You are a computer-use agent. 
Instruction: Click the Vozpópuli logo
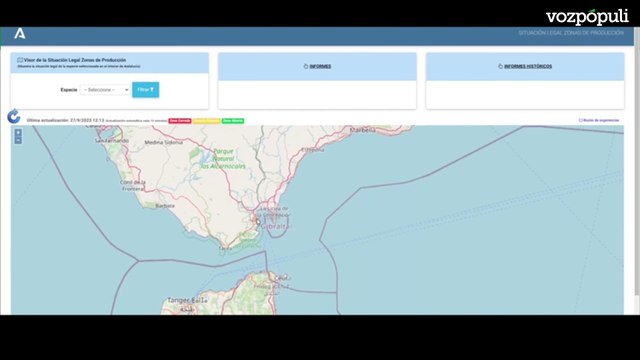[x=587, y=17]
